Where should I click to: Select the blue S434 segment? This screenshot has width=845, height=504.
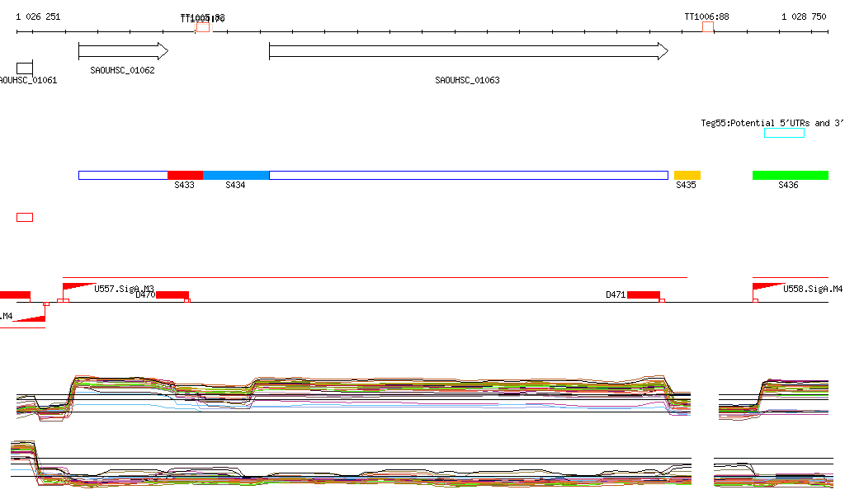(236, 175)
